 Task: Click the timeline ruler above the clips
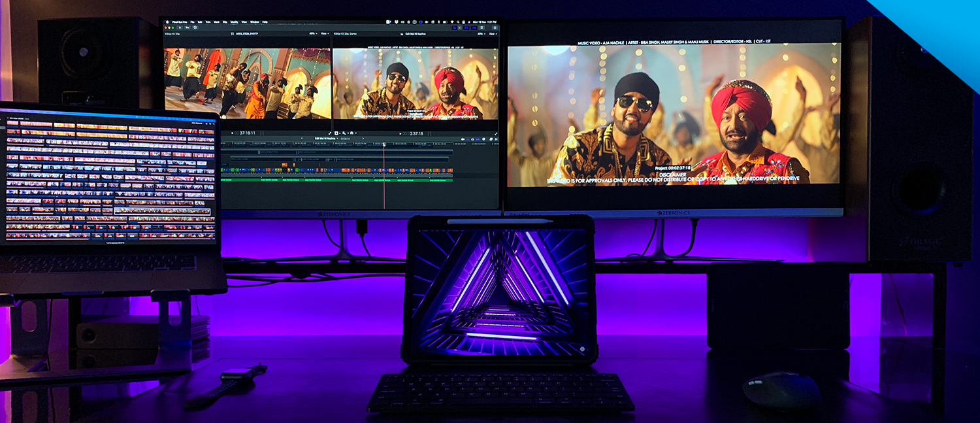tap(359, 144)
